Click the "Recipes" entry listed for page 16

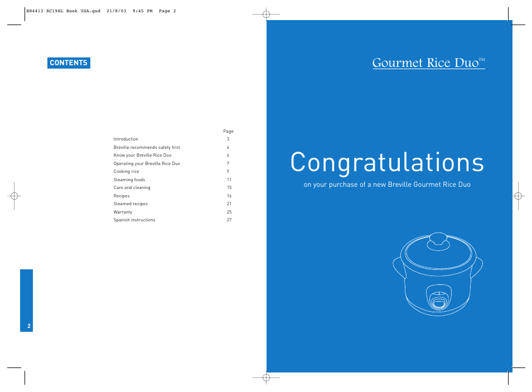[122, 196]
